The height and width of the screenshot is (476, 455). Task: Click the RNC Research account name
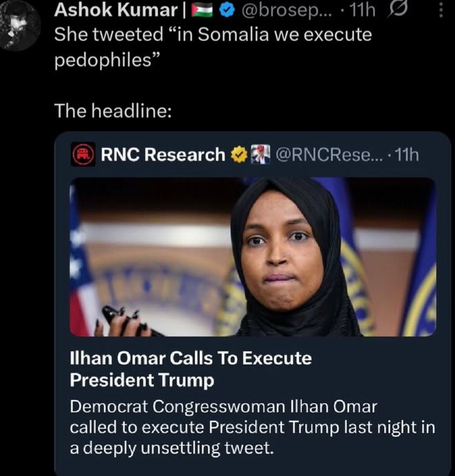point(163,155)
